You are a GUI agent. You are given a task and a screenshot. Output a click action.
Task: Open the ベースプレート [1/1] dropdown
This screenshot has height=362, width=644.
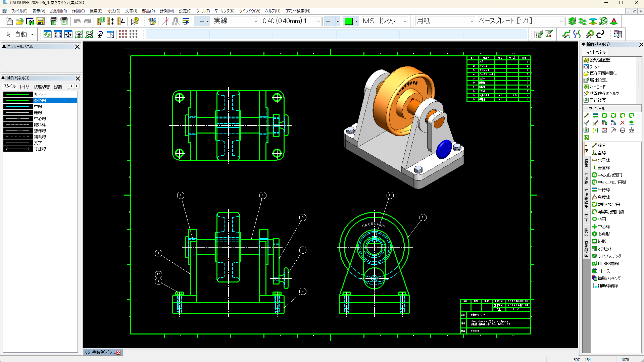pyautogui.click(x=521, y=21)
